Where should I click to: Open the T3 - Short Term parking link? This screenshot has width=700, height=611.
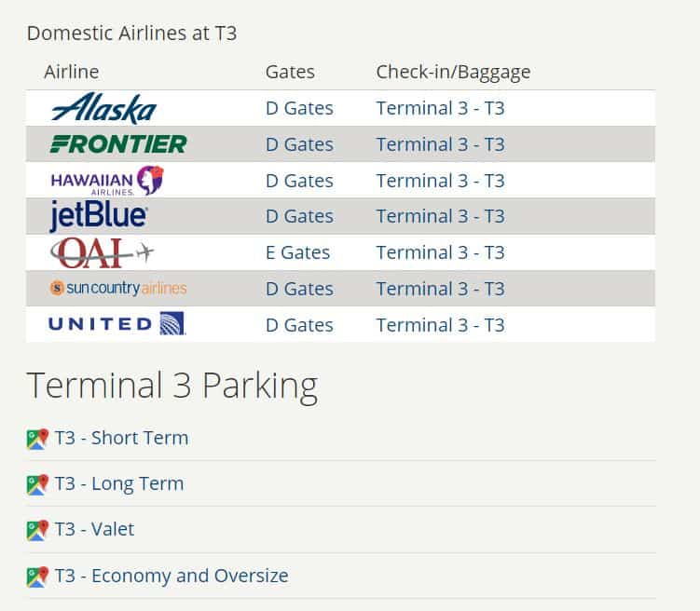pyautogui.click(x=121, y=438)
